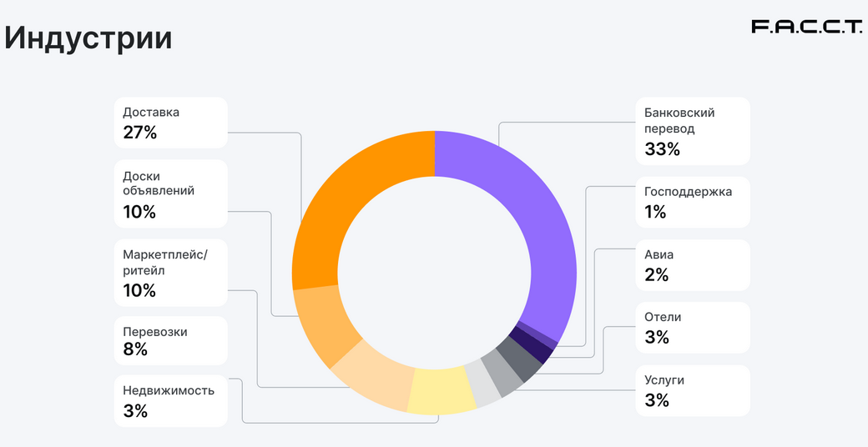Select the Доставка 27% label card
The image size is (868, 447).
(171, 123)
